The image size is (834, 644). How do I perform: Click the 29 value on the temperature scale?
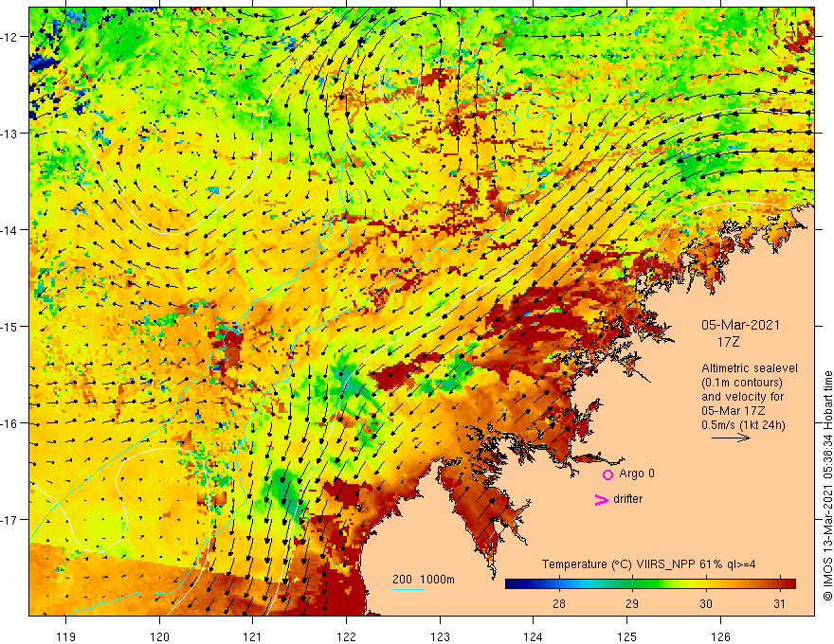point(632,603)
